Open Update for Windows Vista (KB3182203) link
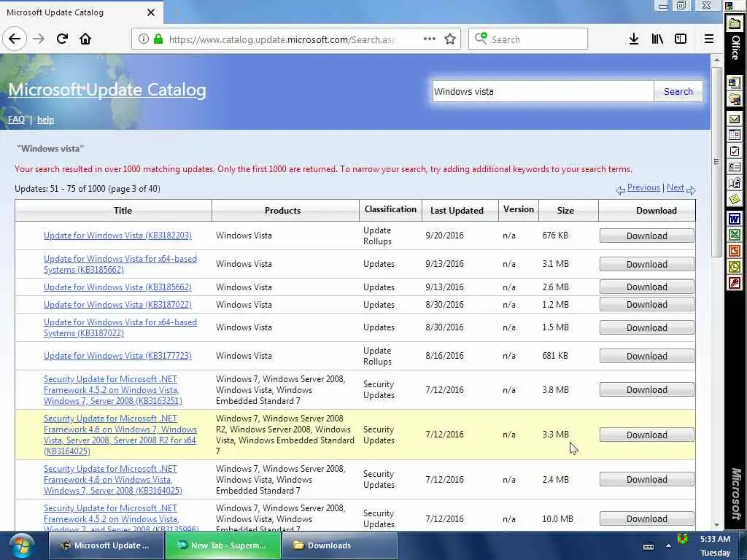747x560 pixels. [117, 236]
